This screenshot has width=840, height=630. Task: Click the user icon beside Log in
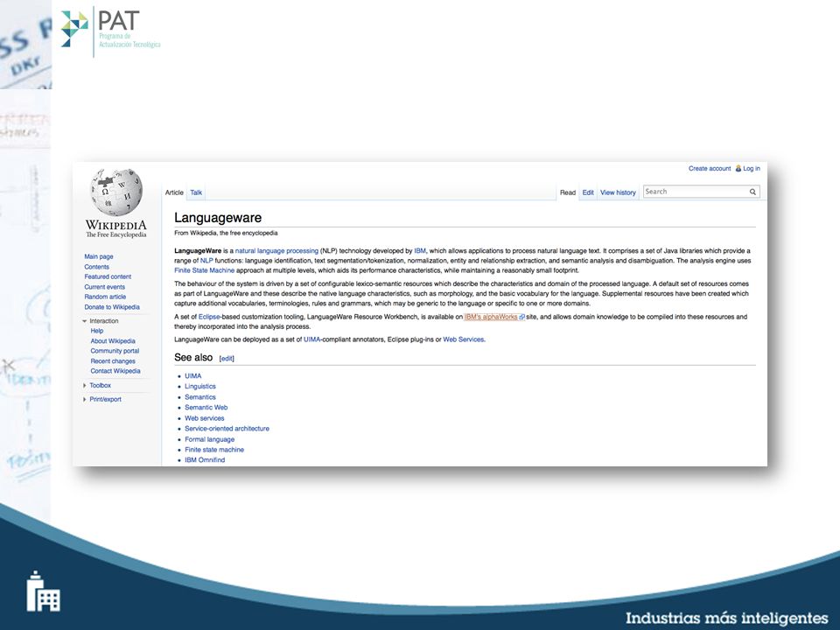tap(738, 168)
